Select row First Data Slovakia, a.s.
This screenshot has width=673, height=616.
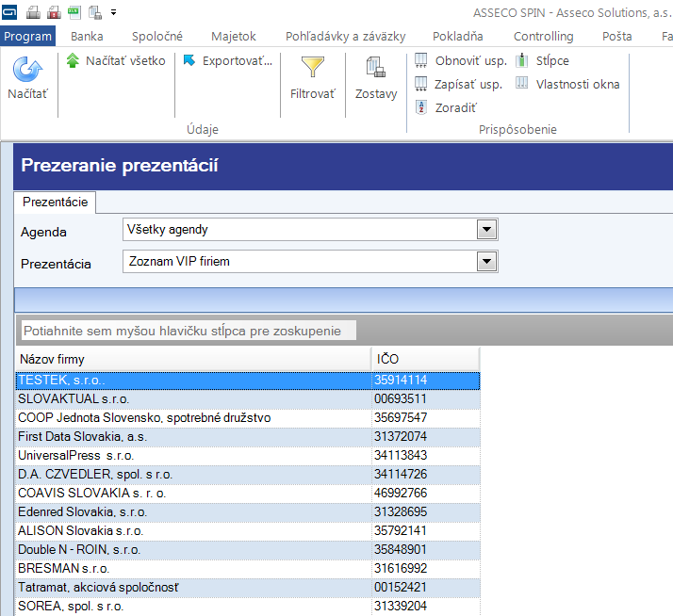(248, 437)
